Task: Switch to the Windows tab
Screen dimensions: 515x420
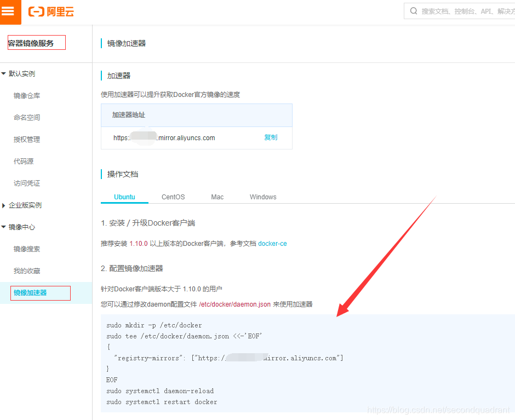Action: pos(263,197)
